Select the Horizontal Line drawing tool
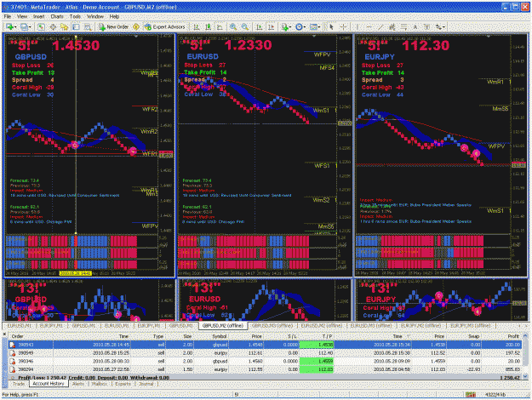The image size is (532, 400). (x=369, y=26)
